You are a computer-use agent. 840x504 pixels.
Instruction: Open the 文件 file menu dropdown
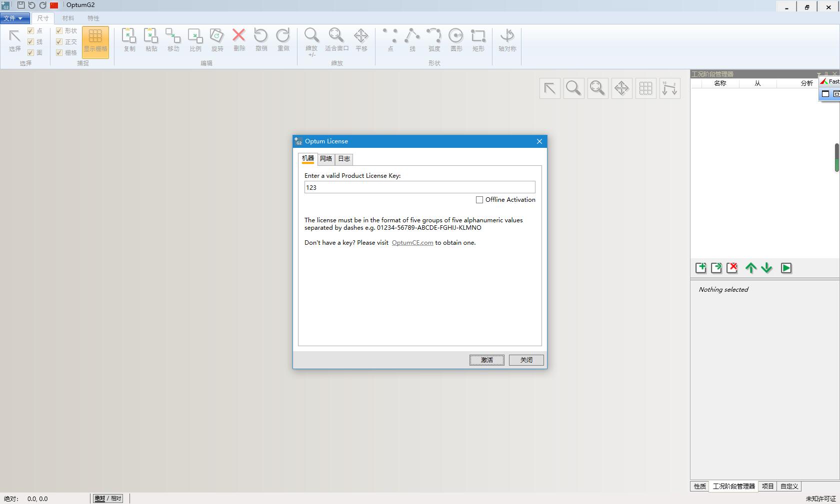[14, 18]
